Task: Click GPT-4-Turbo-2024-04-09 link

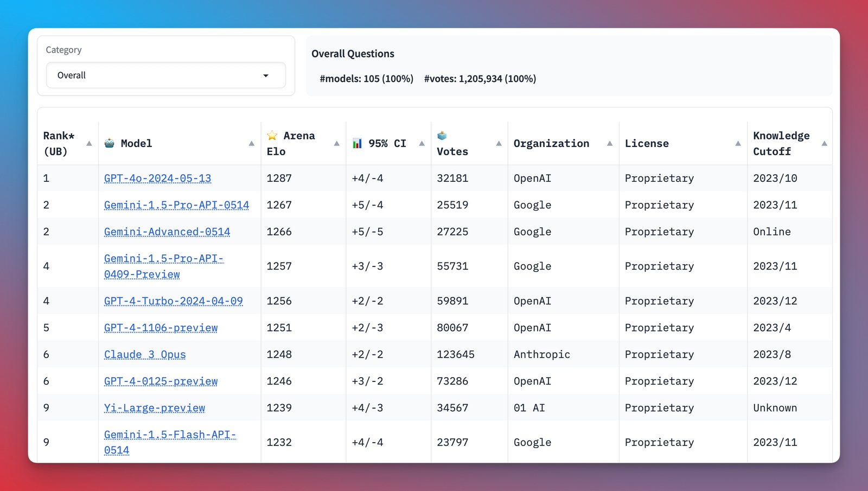Action: tap(173, 301)
